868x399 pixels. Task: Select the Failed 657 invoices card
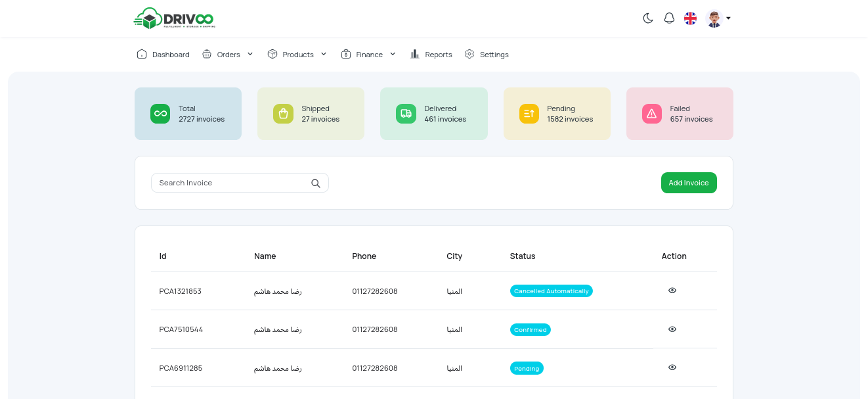point(680,114)
